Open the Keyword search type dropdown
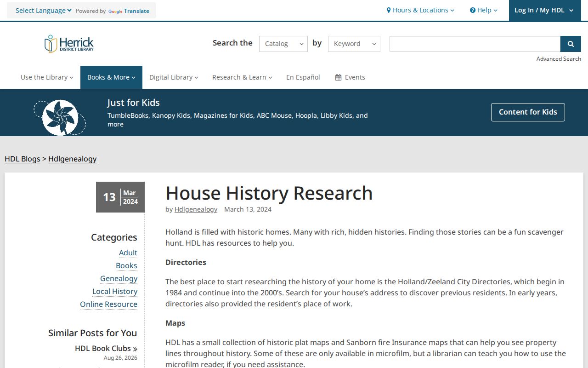Screen dimensions: 588x368 click(x=354, y=44)
